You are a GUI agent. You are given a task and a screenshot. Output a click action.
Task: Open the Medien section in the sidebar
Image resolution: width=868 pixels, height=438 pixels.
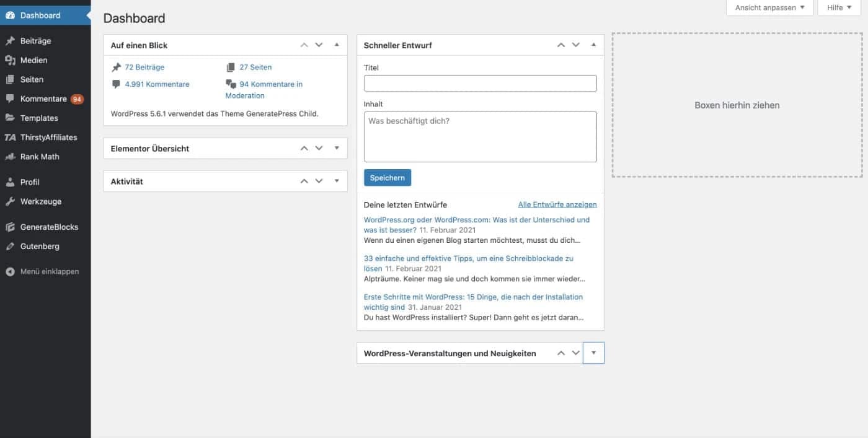pos(31,59)
